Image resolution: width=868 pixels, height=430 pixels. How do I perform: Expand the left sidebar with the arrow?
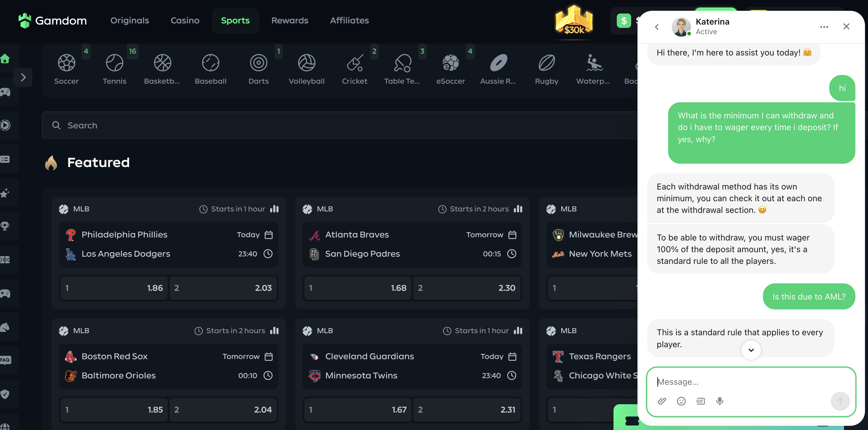[x=23, y=77]
